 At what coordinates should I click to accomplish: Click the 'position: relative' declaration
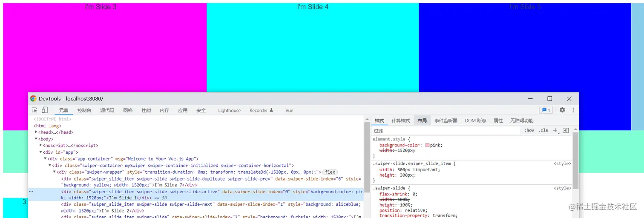403,210
